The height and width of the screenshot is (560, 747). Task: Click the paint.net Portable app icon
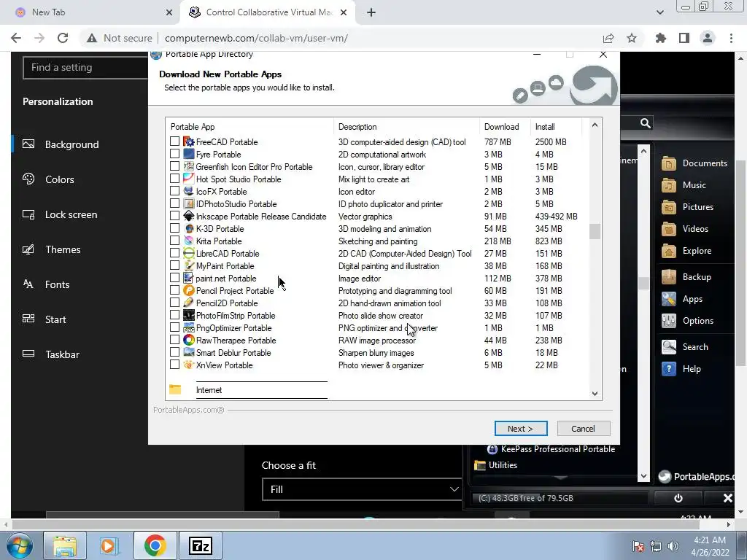click(189, 278)
